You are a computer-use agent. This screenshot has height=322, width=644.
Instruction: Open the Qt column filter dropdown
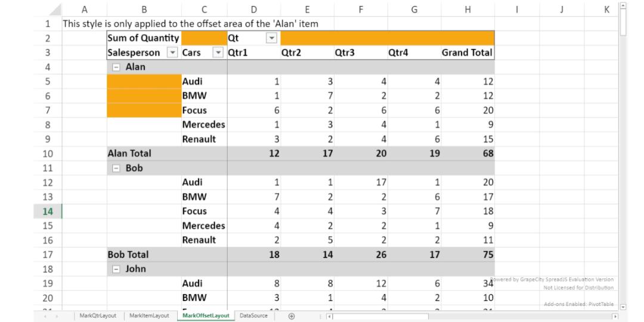pos(271,38)
